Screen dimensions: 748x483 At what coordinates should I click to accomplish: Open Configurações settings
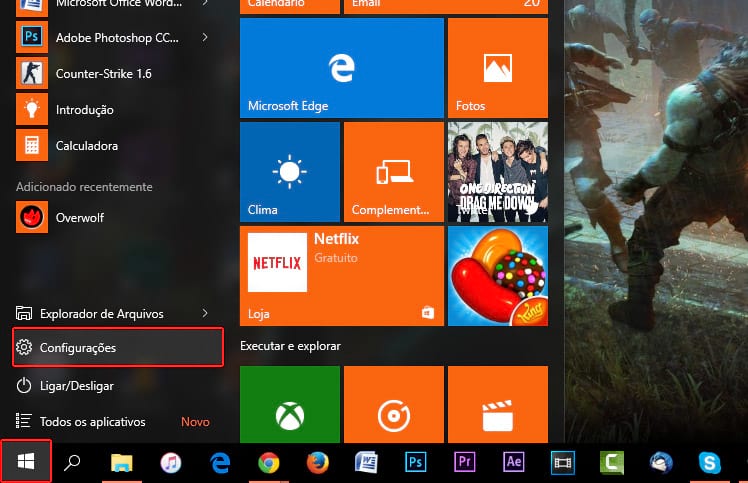[118, 347]
